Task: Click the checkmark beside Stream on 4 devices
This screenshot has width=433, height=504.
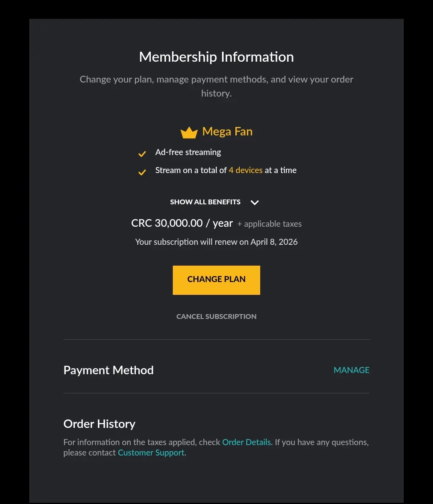Action: tap(142, 172)
